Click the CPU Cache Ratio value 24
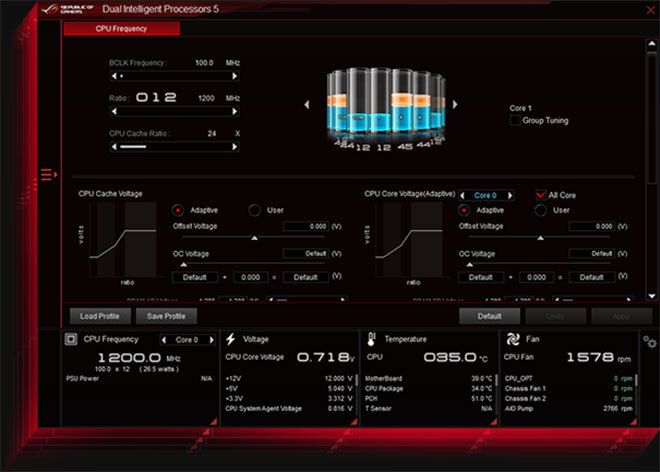 coord(212,133)
